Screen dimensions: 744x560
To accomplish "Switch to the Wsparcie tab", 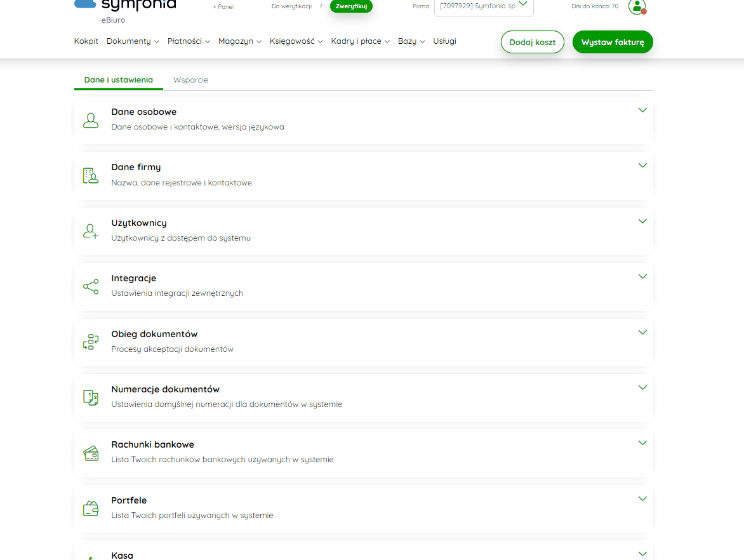I will pyautogui.click(x=190, y=80).
